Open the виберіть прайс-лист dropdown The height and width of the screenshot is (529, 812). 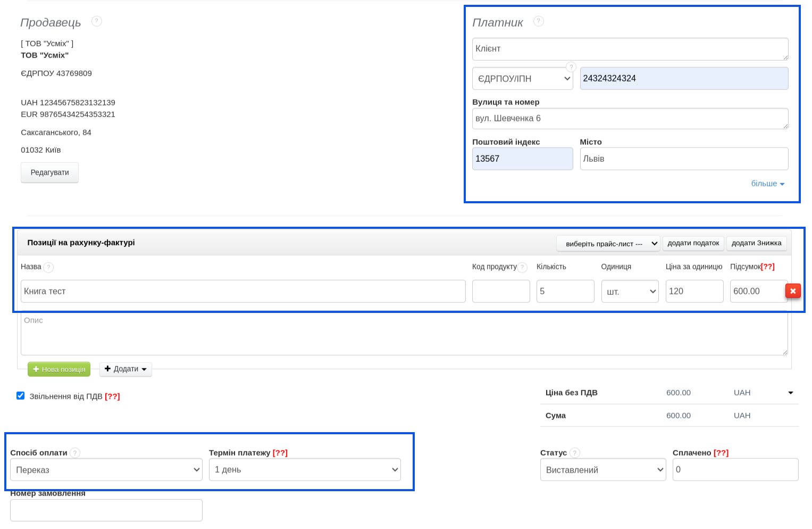point(608,244)
